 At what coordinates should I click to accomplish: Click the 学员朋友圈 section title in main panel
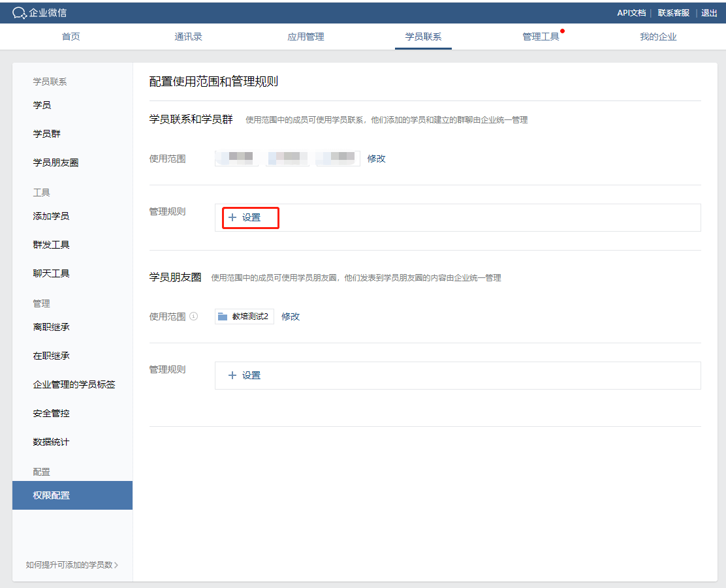tap(175, 277)
